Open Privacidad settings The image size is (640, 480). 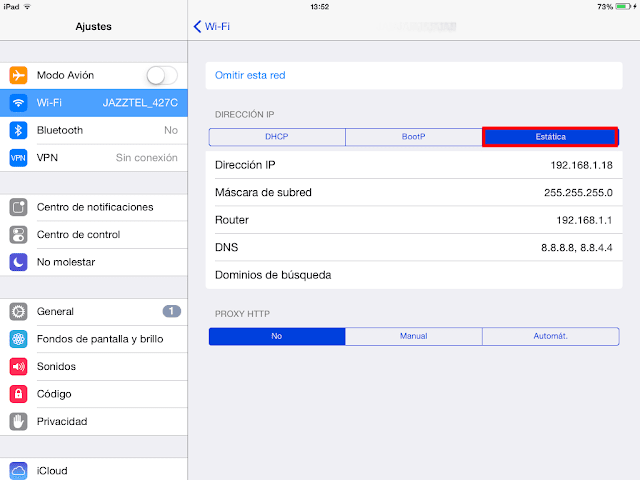(94, 421)
